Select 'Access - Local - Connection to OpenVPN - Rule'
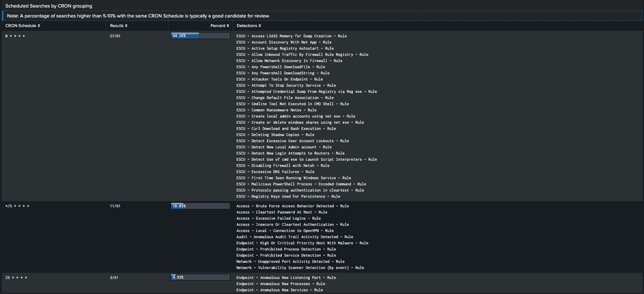644x294 pixels. pyautogui.click(x=285, y=231)
